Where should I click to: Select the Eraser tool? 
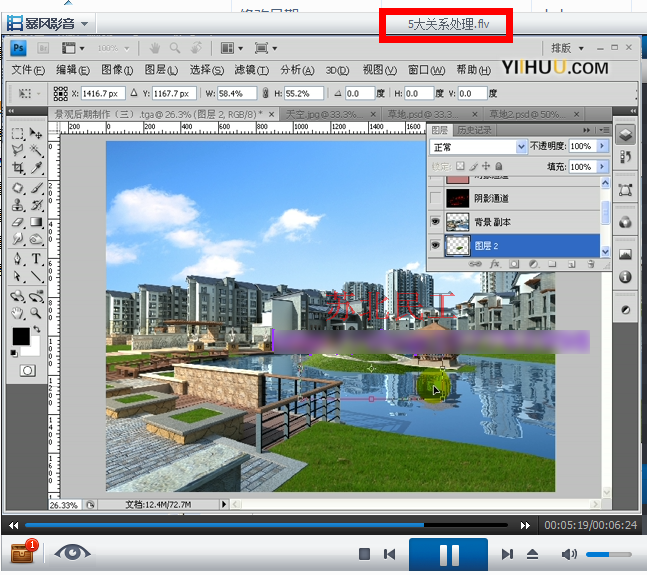tap(17, 222)
